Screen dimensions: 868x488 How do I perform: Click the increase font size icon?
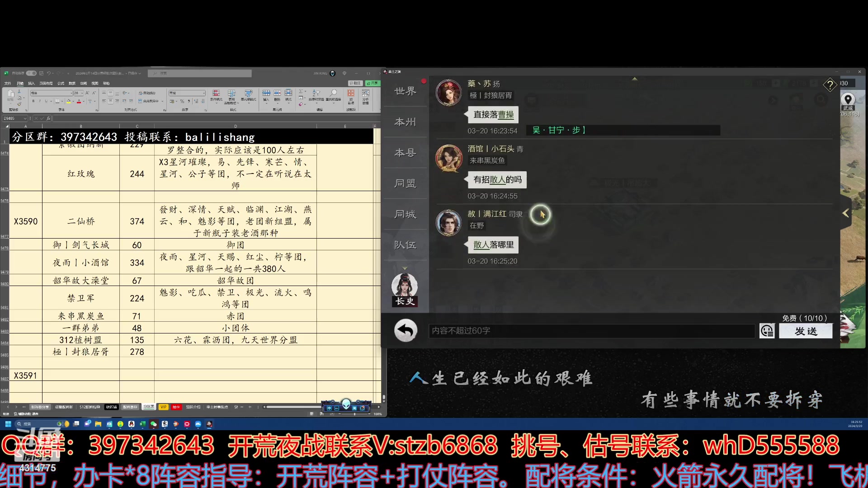click(x=88, y=93)
